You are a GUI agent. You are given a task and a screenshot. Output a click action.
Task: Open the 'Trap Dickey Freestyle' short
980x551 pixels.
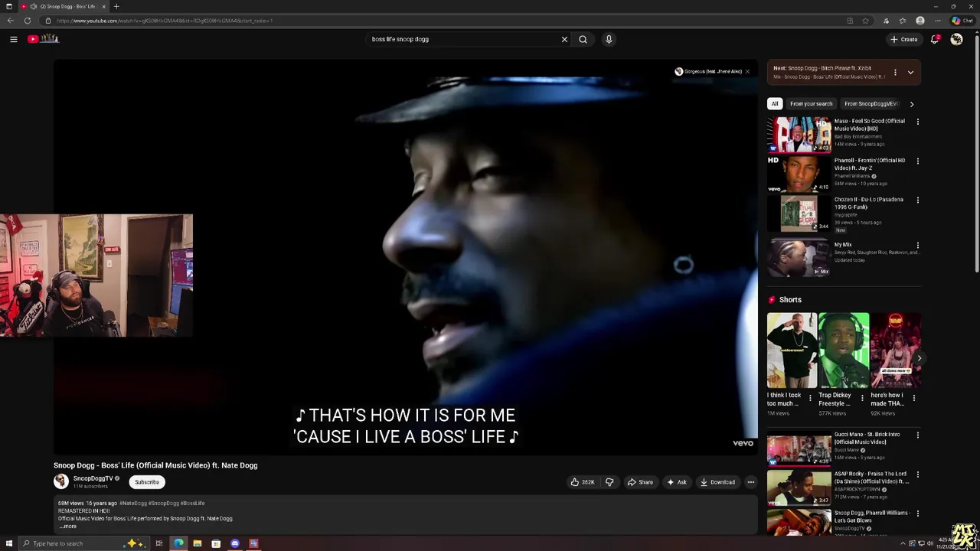[843, 350]
